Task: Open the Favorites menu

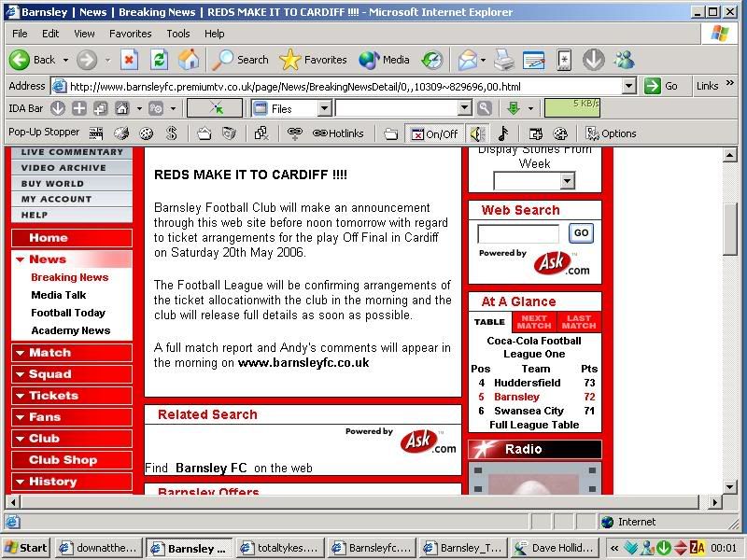Action: 130,34
